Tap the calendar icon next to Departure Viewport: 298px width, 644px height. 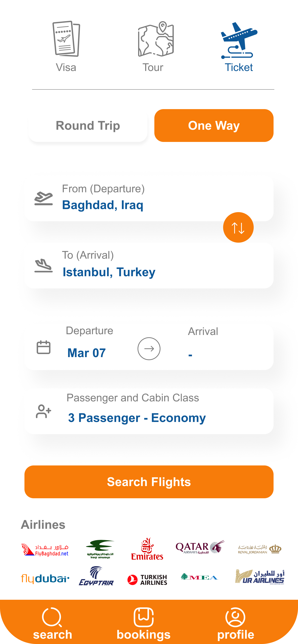[x=44, y=347]
